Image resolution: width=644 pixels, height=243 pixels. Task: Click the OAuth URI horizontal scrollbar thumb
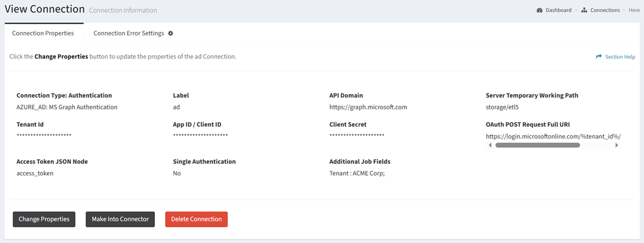coord(537,145)
